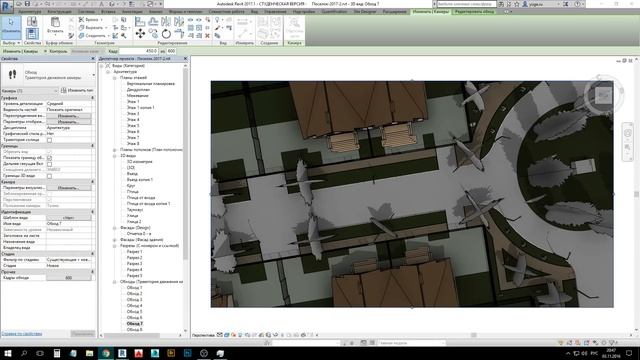This screenshot has width=640, height=360.
Task: Select section 'Разрез 1' in Project Browser
Action: point(134,252)
